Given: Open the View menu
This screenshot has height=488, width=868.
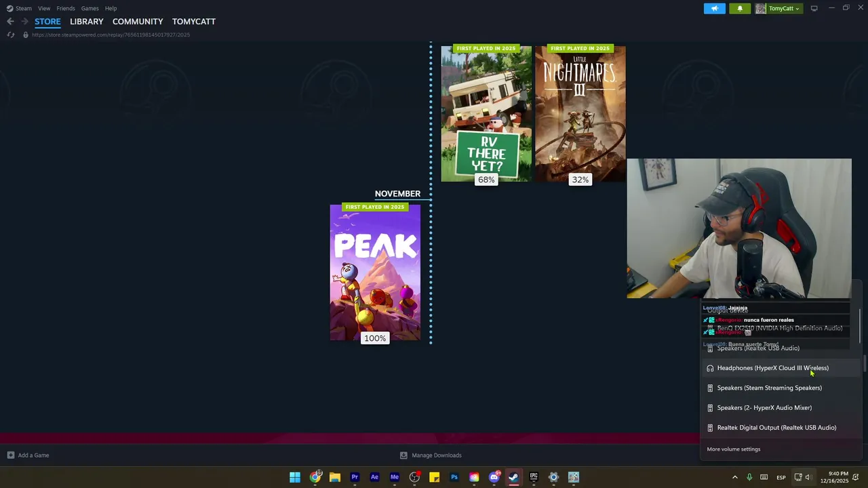Looking at the screenshot, I should click(x=44, y=8).
